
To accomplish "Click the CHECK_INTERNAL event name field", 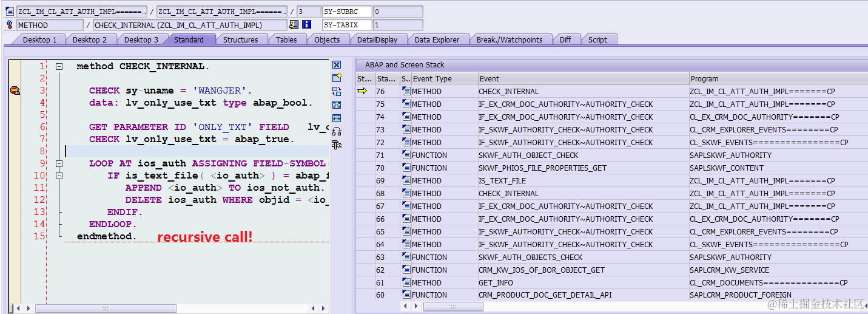I will [x=190, y=25].
